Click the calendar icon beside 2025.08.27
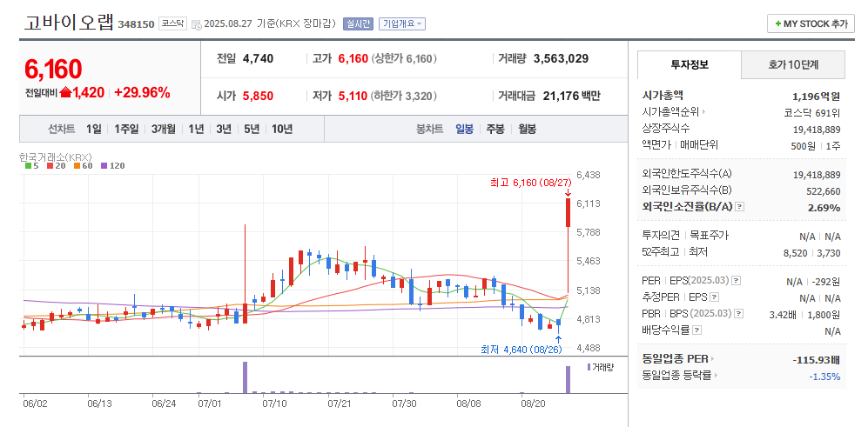 [197, 24]
